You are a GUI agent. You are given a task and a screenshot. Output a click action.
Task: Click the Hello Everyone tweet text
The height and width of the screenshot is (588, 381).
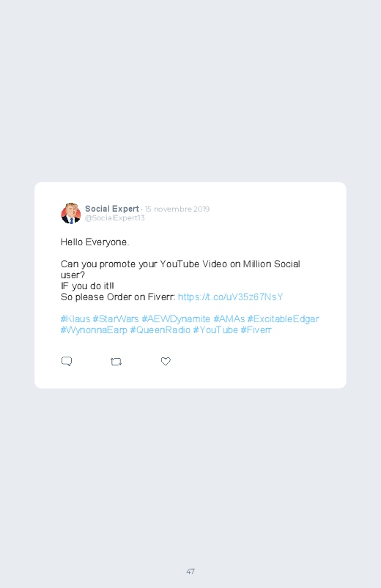click(95, 242)
